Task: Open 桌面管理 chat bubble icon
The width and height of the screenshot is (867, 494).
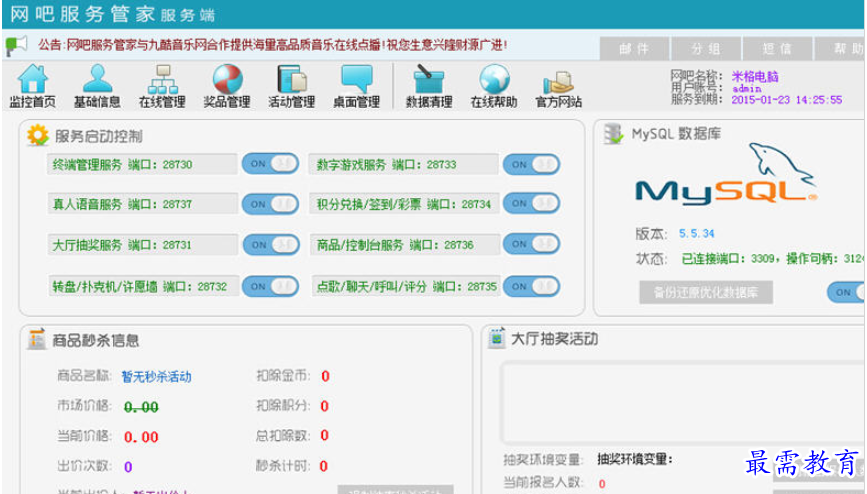Action: pos(357,79)
